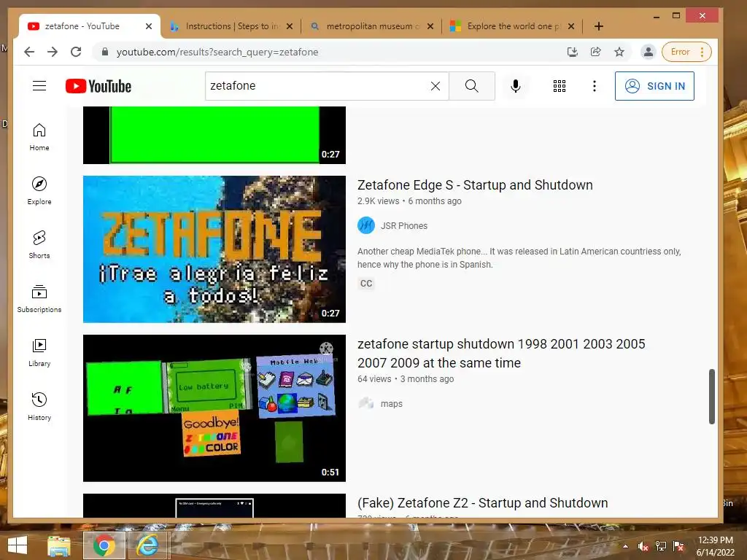Click Chrome in the taskbar
This screenshot has height=560, width=747.
point(104,545)
